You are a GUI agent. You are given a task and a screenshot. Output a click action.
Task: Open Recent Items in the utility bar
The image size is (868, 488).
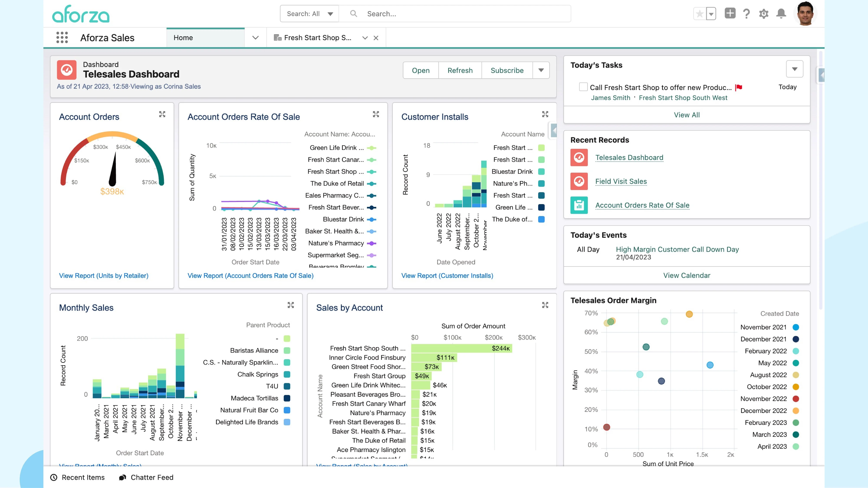point(77,477)
